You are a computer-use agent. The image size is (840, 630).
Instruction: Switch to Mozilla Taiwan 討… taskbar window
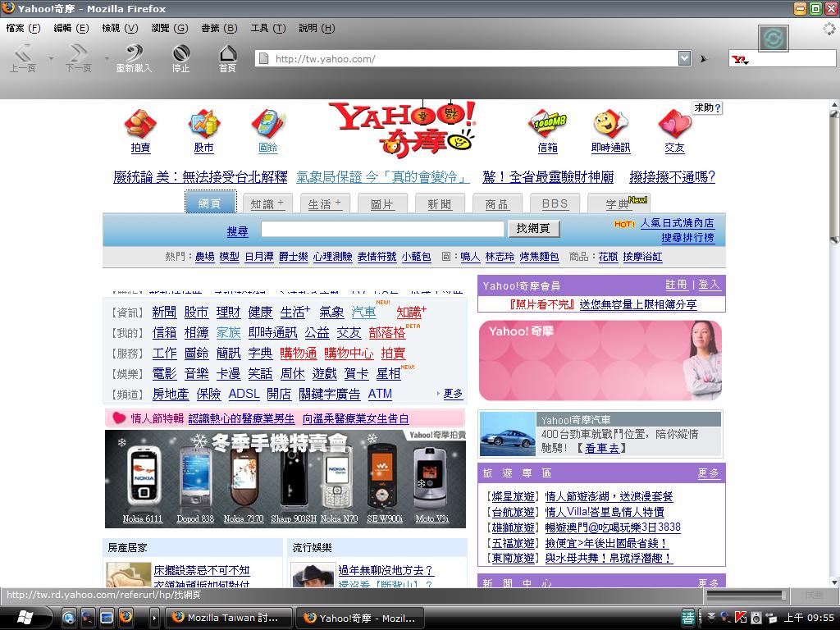click(230, 618)
